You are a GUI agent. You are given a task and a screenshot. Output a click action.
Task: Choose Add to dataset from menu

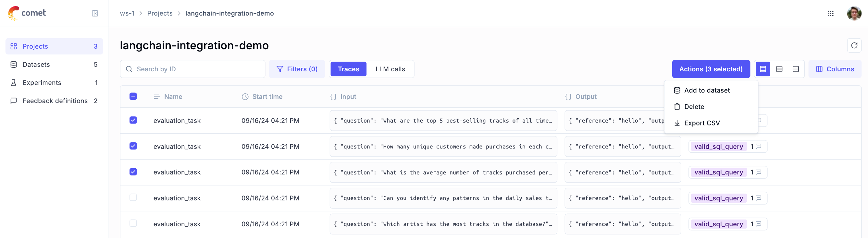point(707,90)
